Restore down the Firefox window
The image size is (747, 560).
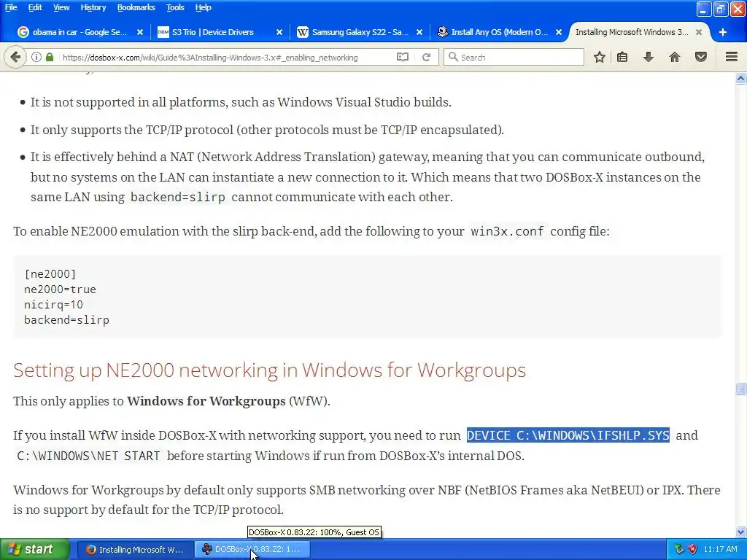(721, 9)
